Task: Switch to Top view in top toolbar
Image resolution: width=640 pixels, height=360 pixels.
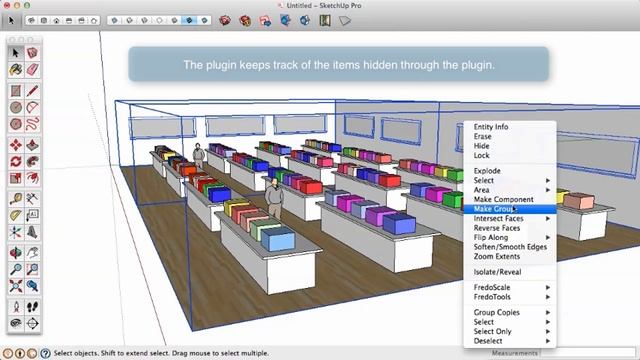Action: coord(44,20)
